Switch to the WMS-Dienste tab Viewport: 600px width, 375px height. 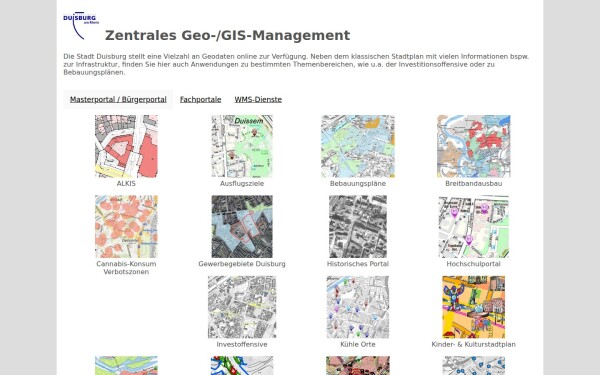(x=258, y=99)
